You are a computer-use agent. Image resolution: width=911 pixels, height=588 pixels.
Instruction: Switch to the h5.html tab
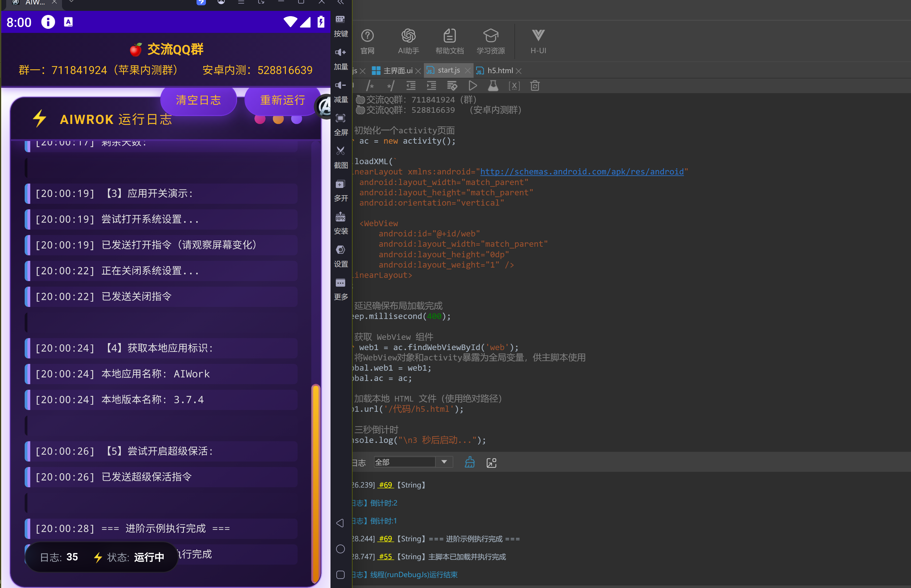pos(495,70)
